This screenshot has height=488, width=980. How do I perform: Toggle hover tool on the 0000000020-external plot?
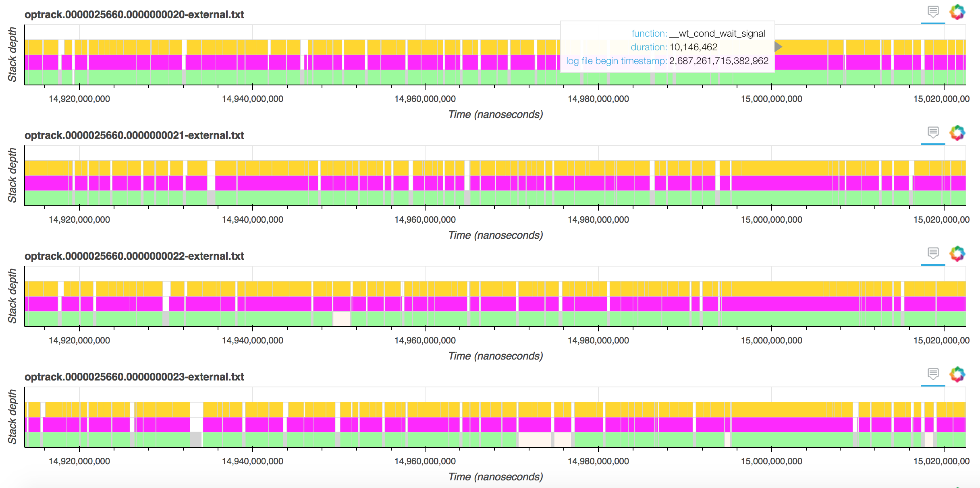tap(933, 12)
